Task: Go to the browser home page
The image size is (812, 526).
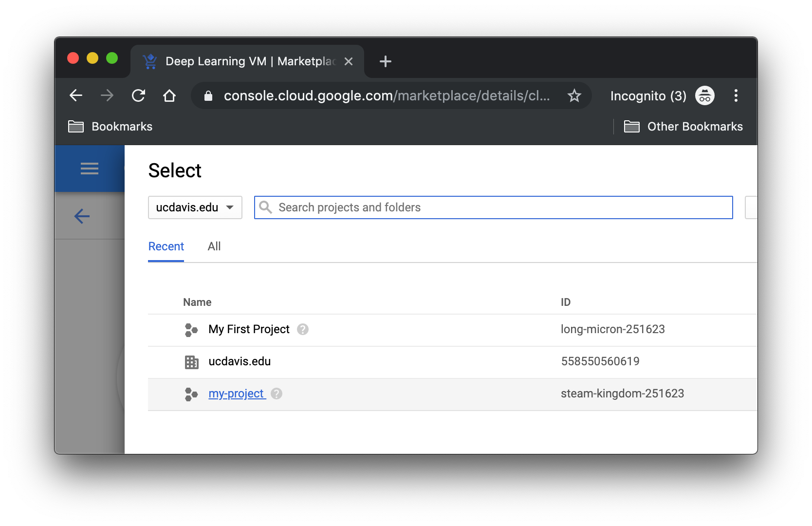Action: [x=169, y=95]
